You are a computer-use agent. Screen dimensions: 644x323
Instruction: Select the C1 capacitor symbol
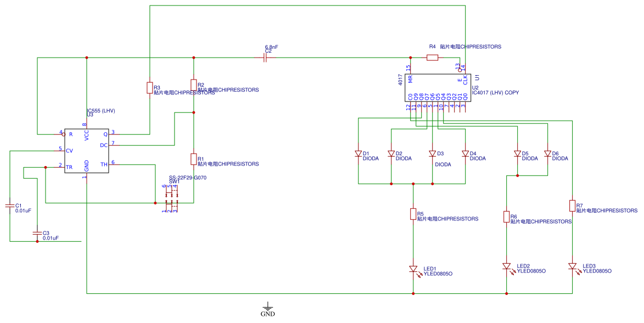9,205
